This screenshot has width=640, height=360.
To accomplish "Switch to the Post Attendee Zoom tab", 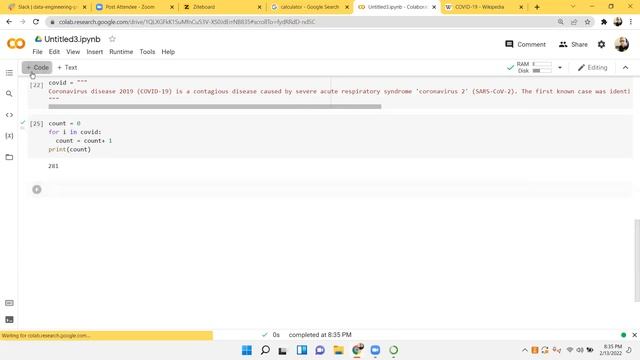I will coord(135,7).
